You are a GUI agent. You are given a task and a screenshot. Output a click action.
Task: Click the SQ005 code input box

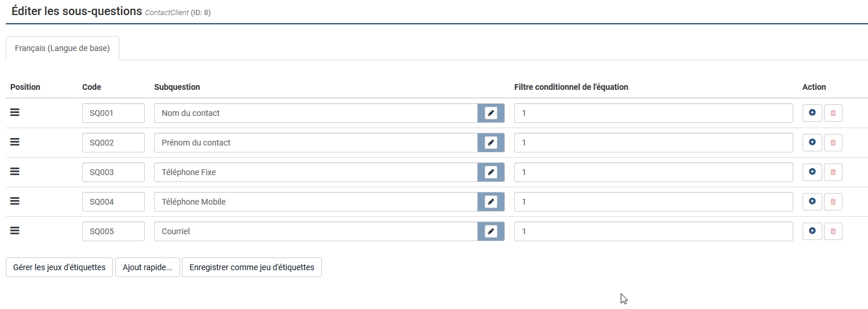pos(113,231)
